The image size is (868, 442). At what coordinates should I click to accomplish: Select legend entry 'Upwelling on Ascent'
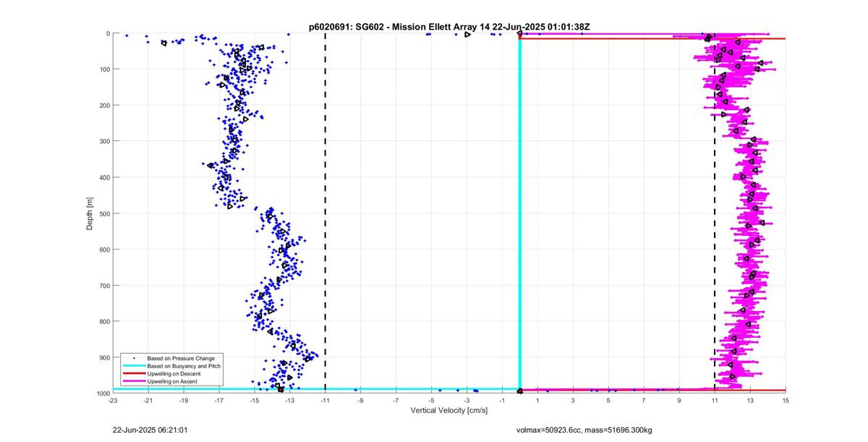click(173, 382)
